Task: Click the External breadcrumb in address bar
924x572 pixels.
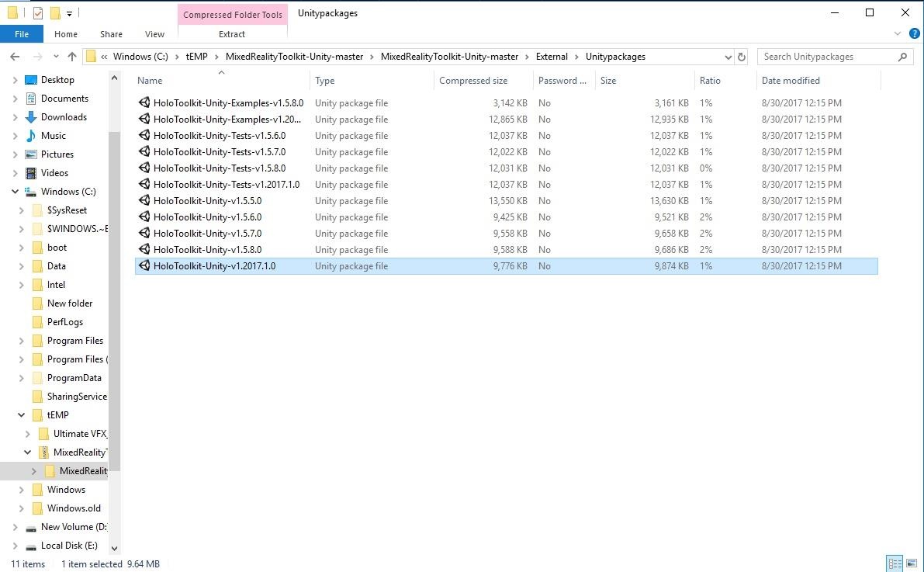Action: (552, 57)
